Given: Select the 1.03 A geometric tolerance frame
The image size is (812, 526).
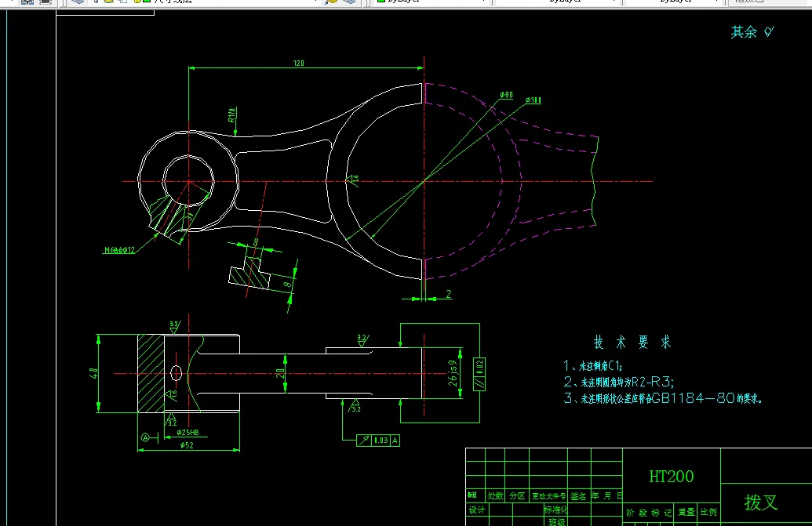Looking at the screenshot, I should (379, 440).
